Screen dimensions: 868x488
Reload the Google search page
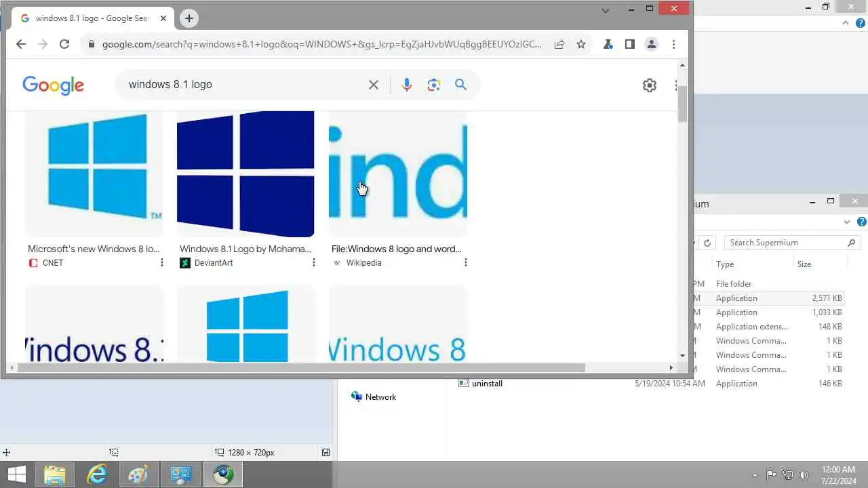point(64,44)
